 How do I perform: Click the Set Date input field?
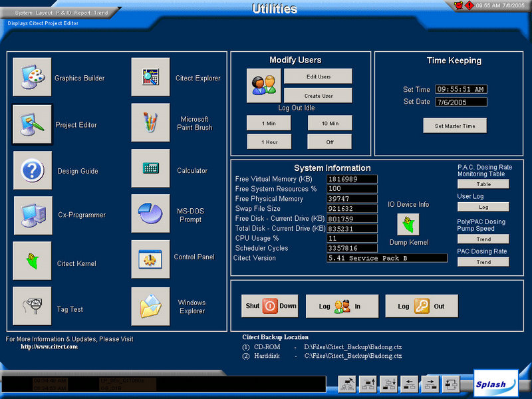(x=462, y=102)
